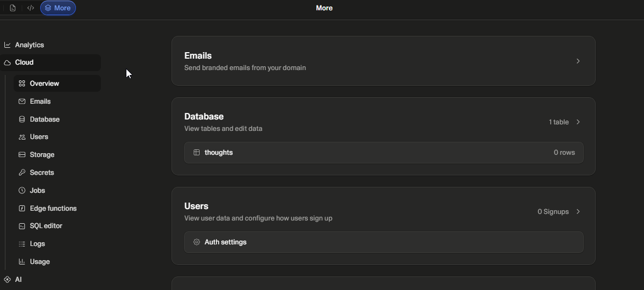Select the More tab button
This screenshot has height=290, width=644.
click(x=58, y=8)
